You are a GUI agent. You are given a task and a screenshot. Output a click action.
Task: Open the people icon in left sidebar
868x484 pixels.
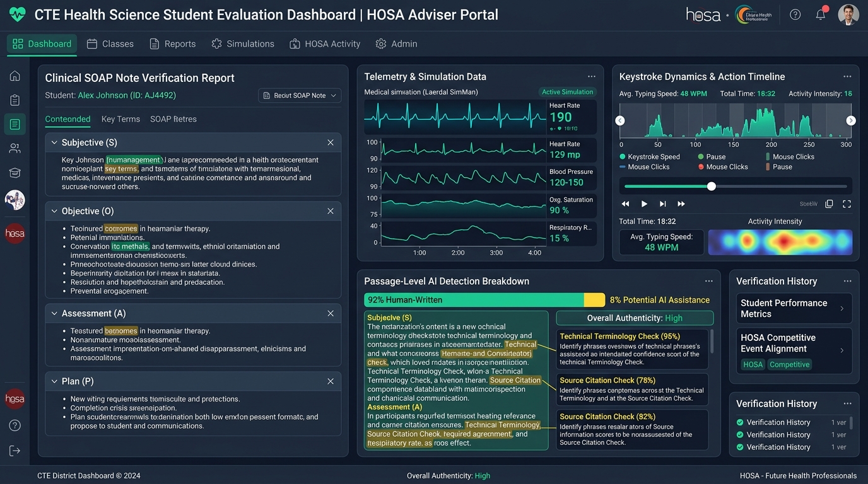(x=15, y=149)
